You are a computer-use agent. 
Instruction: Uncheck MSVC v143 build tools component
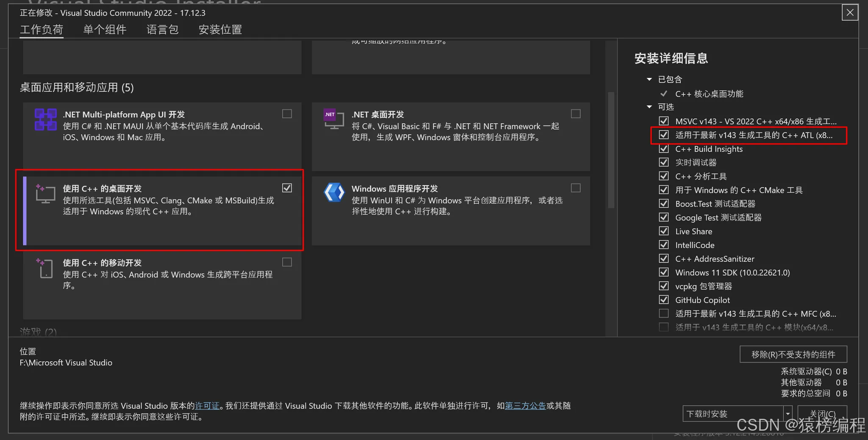664,121
